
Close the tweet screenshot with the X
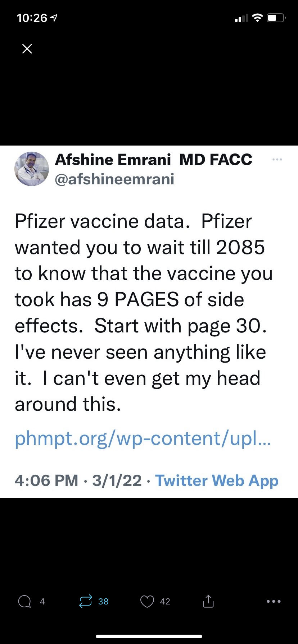tap(27, 49)
